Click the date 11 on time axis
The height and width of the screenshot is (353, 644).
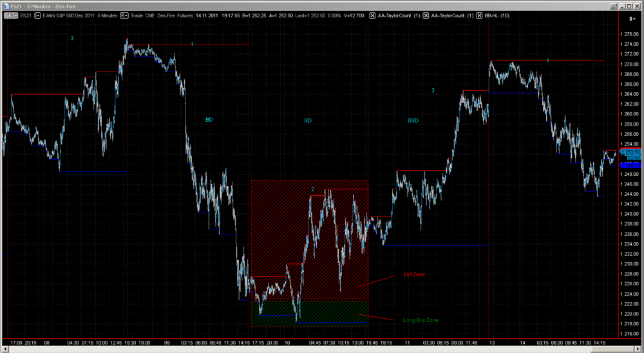pyautogui.click(x=407, y=342)
